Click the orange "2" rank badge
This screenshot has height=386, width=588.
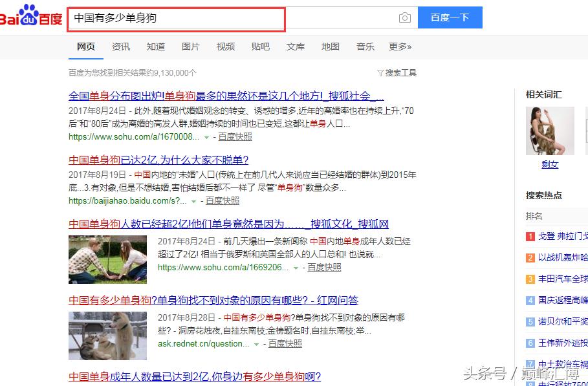click(529, 258)
